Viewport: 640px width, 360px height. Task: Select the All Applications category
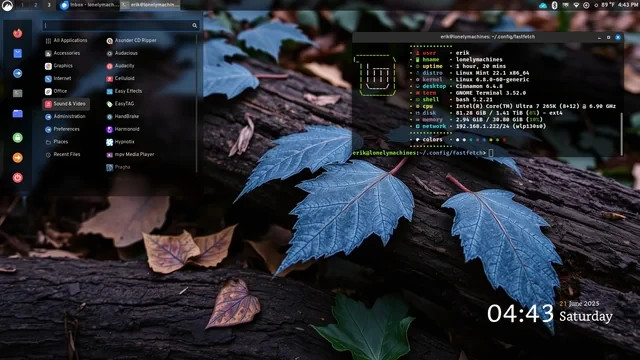pos(66,40)
